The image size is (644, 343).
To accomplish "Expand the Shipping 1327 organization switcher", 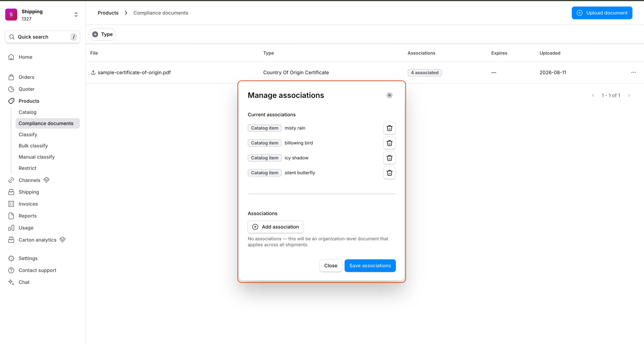I will tap(76, 15).
